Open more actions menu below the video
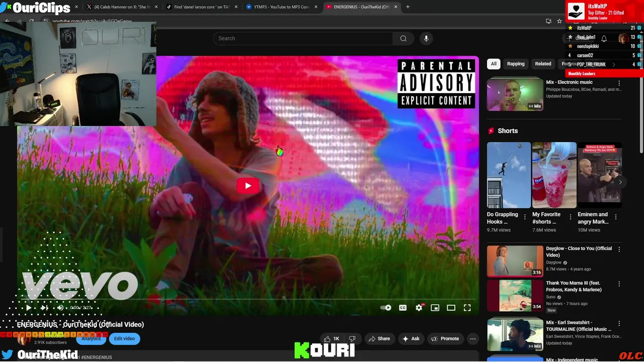Image resolution: width=644 pixels, height=362 pixels. point(472,339)
